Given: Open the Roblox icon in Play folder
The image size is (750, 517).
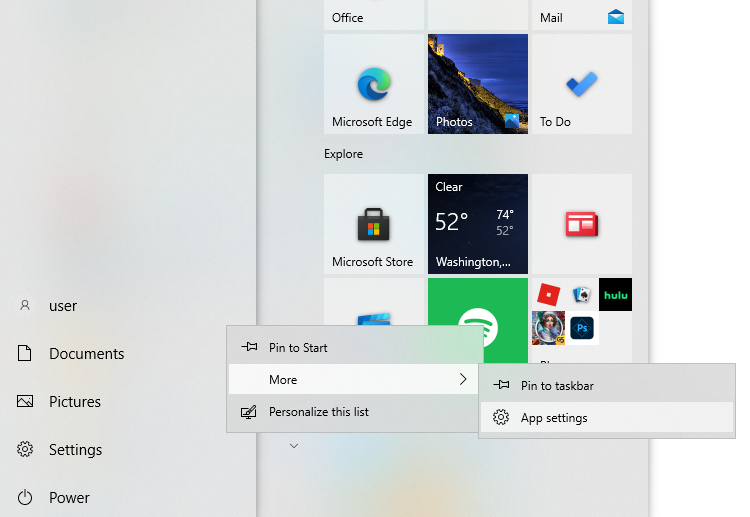Looking at the screenshot, I should (548, 295).
